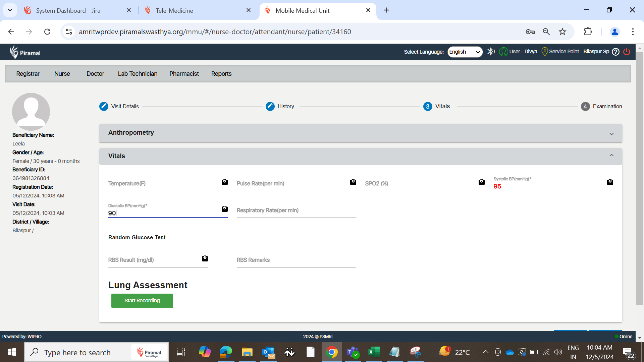Click the Pulse Rate device icon
The width and height of the screenshot is (644, 362).
pyautogui.click(x=353, y=182)
